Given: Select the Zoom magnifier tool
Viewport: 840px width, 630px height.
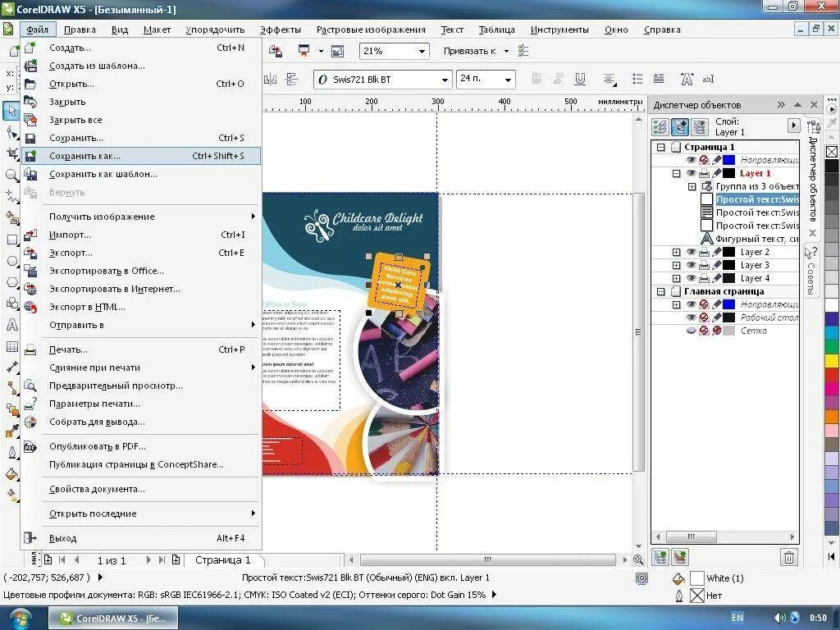Looking at the screenshot, I should [11, 176].
